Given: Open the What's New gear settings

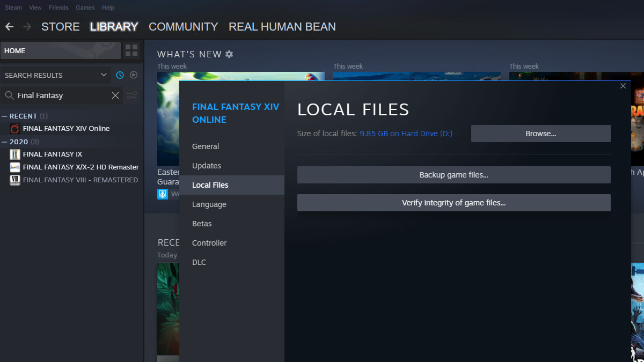Looking at the screenshot, I should 230,54.
